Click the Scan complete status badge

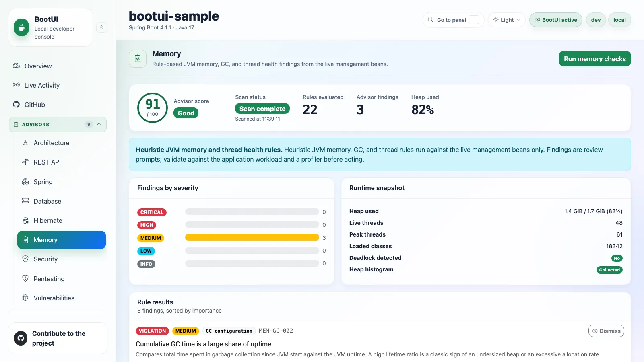[262, 109]
